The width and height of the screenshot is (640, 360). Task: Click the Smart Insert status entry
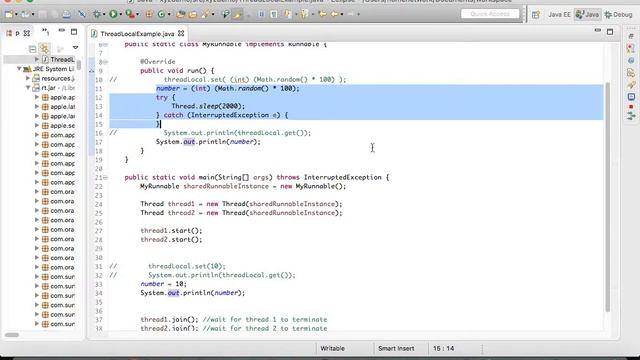pyautogui.click(x=396, y=349)
